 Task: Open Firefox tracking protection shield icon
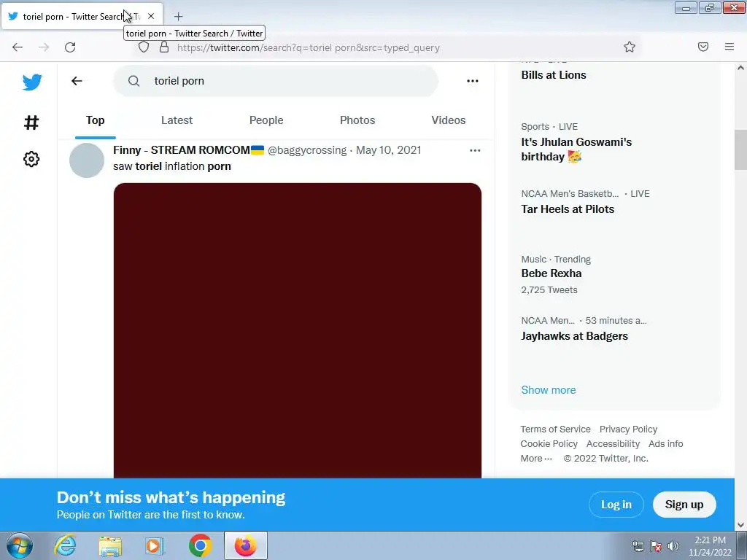pos(144,47)
